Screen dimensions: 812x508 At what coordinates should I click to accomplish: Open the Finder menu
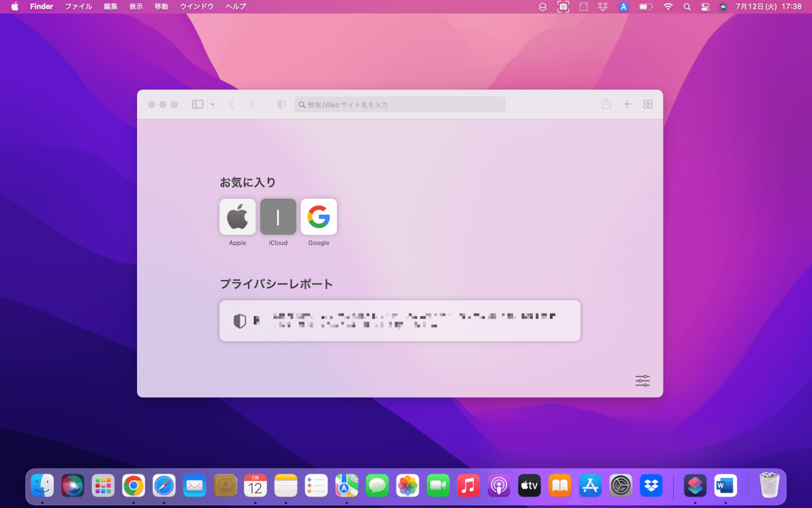coord(41,6)
